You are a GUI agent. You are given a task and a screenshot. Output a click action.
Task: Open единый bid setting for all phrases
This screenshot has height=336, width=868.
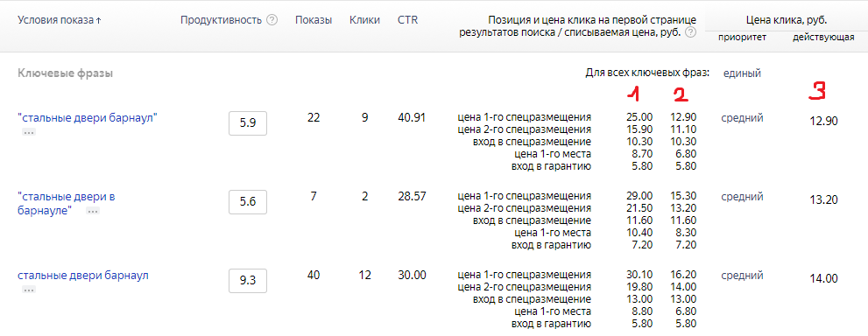tap(742, 73)
